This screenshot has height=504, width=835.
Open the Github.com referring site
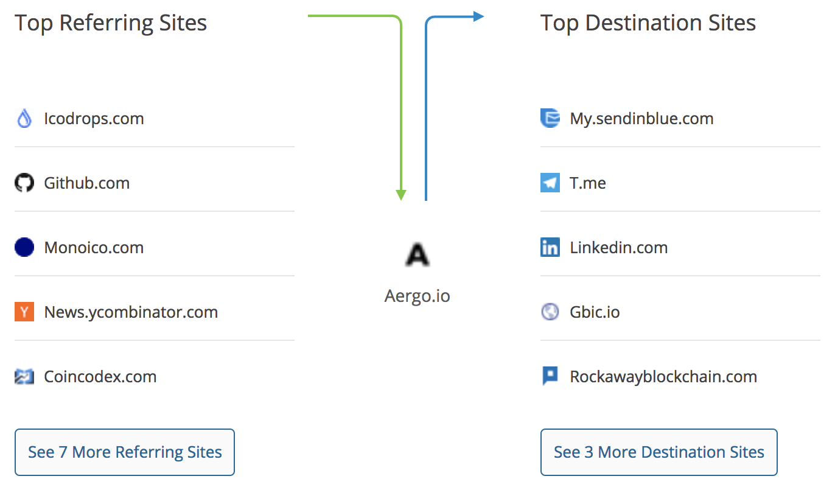click(x=86, y=183)
